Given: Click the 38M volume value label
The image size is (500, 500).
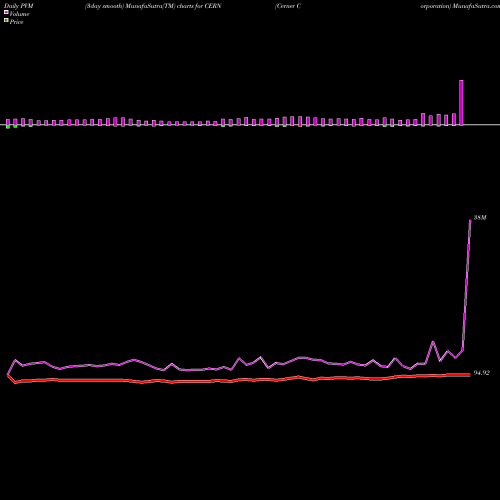Looking at the screenshot, I should pyautogui.click(x=480, y=218).
